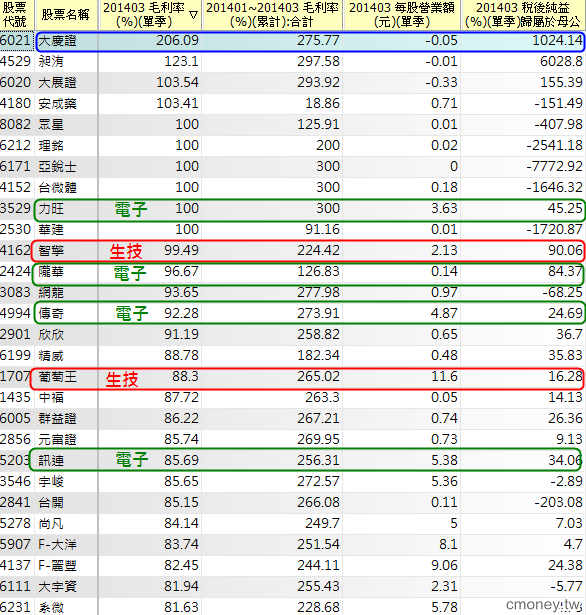Click stock code 3529
Screen dimensions: 586x615
click(16, 208)
